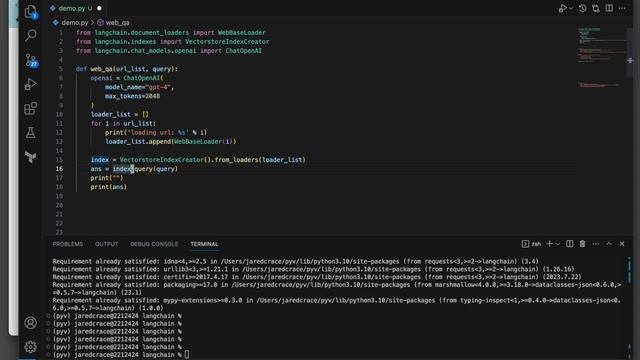
Task: Click the last terminal prompt line cursor
Action: 187,355
